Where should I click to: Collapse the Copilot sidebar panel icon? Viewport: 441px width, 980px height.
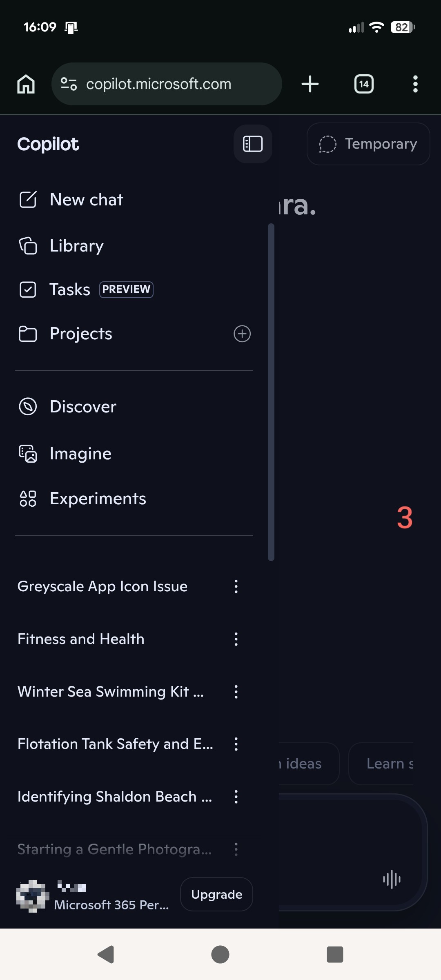click(253, 144)
